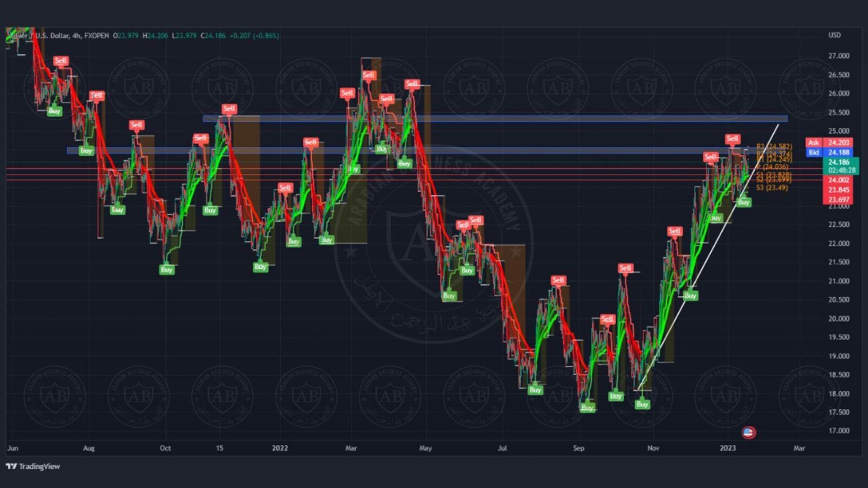This screenshot has width=868, height=488.
Task: Click the TradingView logo
Action: click(33, 467)
